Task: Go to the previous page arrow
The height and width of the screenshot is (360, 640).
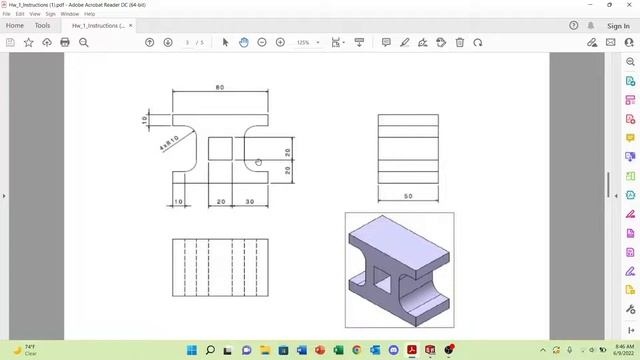Action: pyautogui.click(x=149, y=42)
